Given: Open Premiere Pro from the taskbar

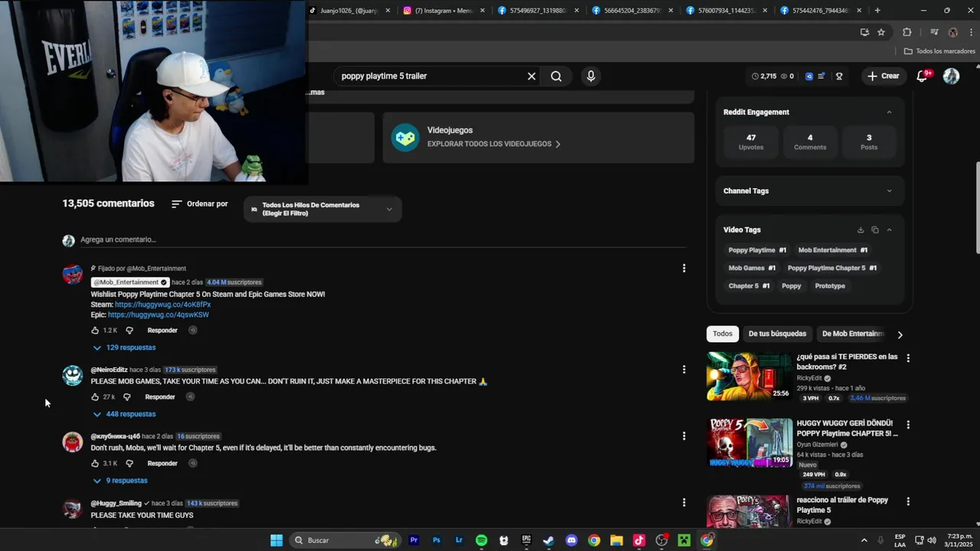Looking at the screenshot, I should coord(414,540).
